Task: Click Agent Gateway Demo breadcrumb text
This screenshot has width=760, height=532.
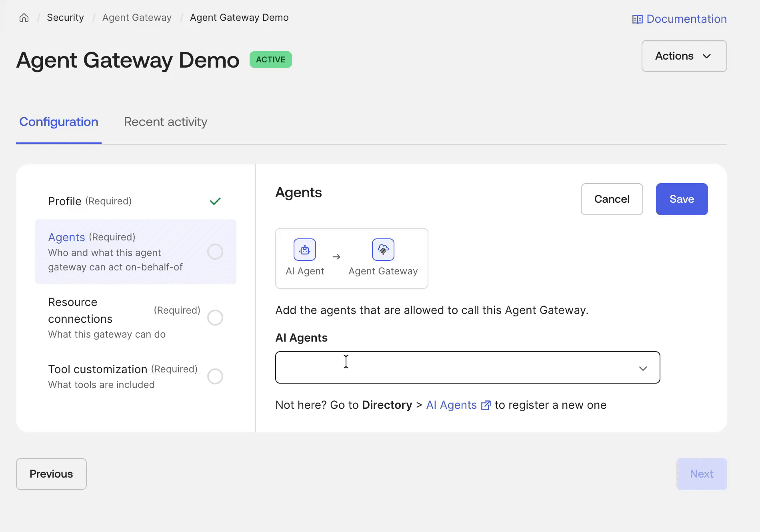Action: (x=239, y=18)
